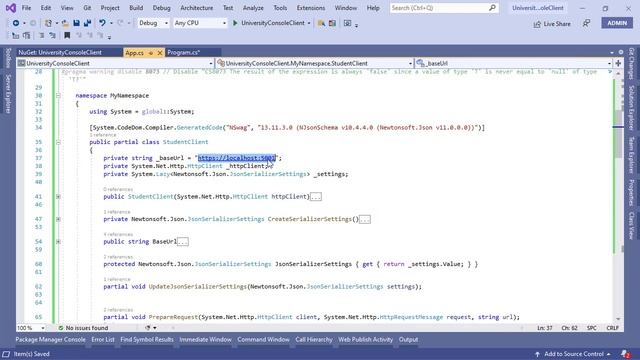Undo the last edit with Undo icon
Viewport: 640px width, 360px height.
pos(102,23)
